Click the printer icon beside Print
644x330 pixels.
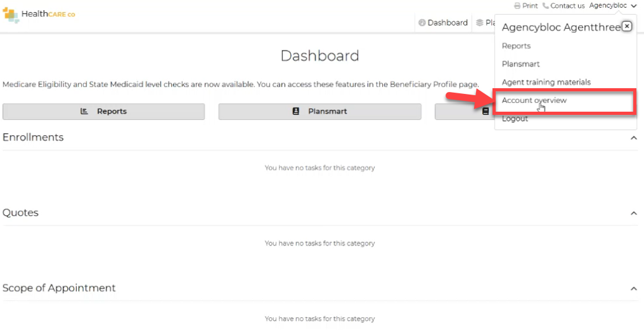click(517, 6)
